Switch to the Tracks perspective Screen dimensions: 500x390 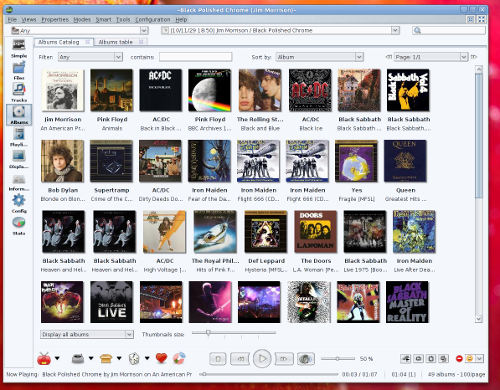pos(19,93)
